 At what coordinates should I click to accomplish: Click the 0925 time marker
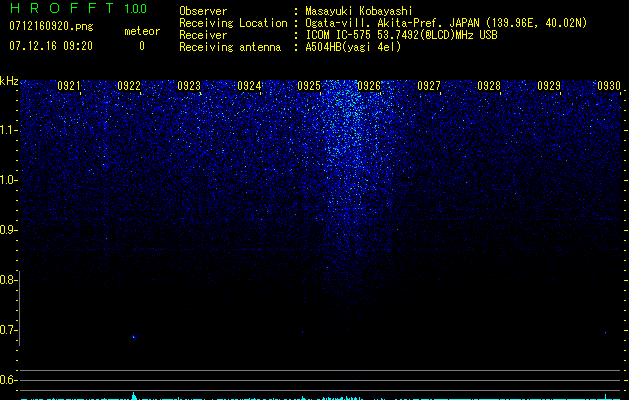pos(308,85)
